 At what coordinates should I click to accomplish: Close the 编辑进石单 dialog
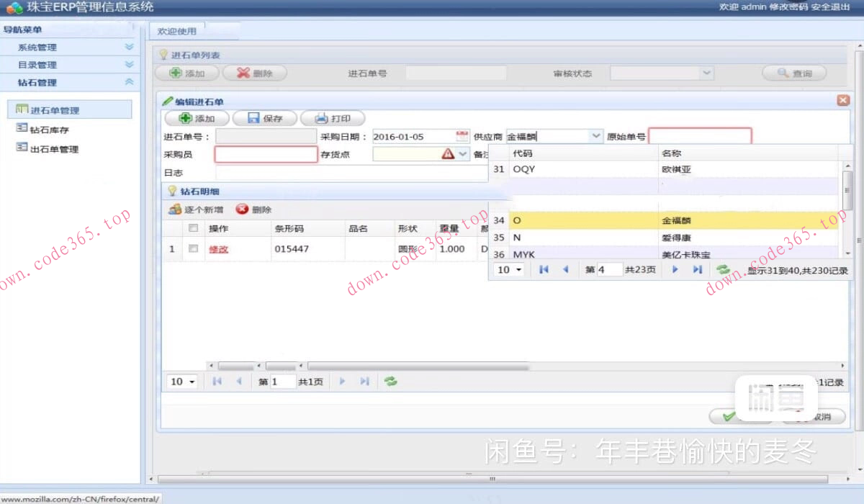[x=843, y=102]
